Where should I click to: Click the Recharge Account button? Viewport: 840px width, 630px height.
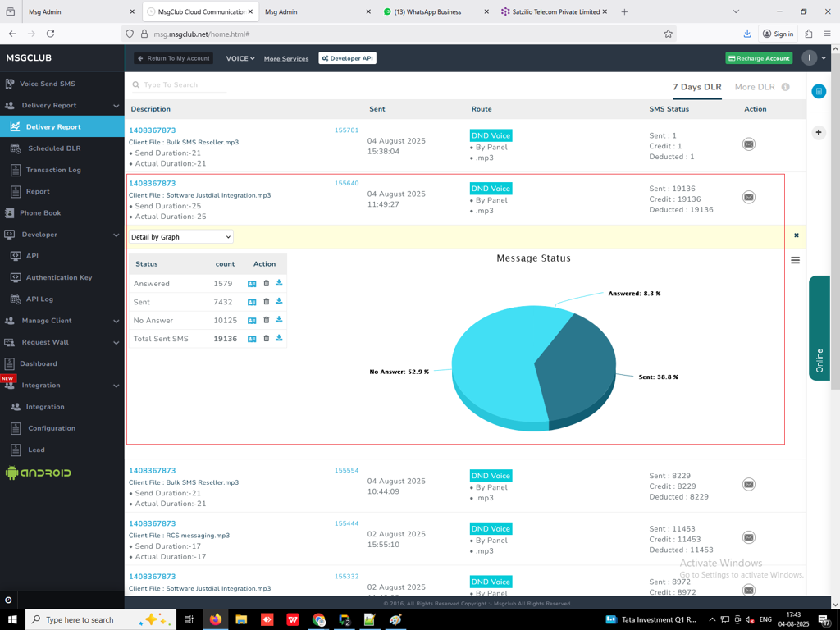coord(759,58)
